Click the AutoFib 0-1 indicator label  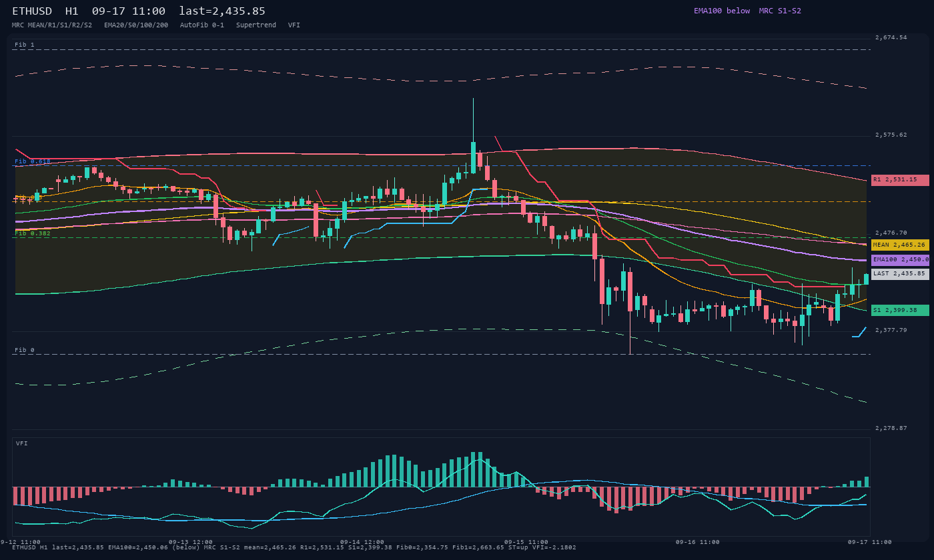pos(202,25)
